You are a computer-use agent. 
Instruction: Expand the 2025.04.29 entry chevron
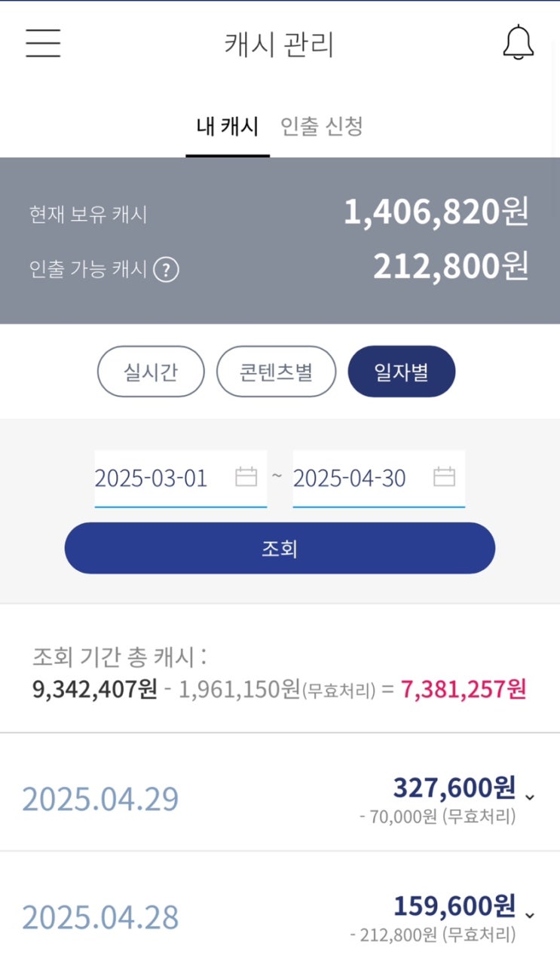pos(530,797)
